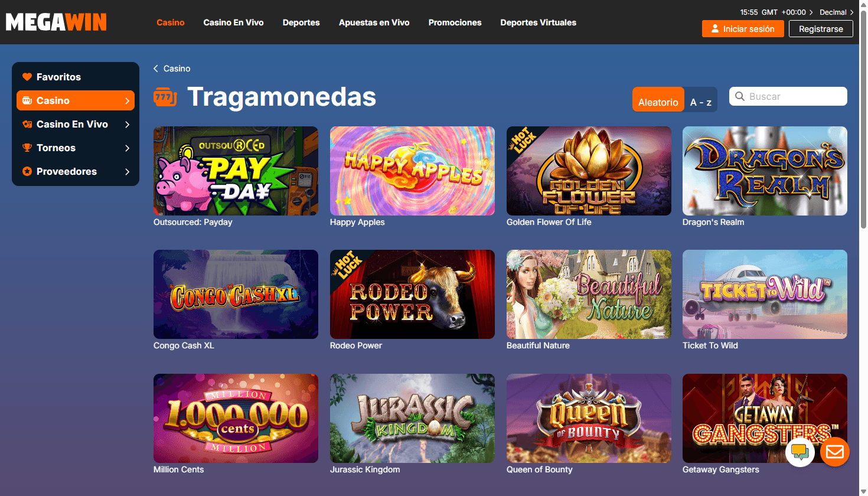This screenshot has height=496, width=868.
Task: Open the orange envelope message button
Action: click(x=835, y=452)
